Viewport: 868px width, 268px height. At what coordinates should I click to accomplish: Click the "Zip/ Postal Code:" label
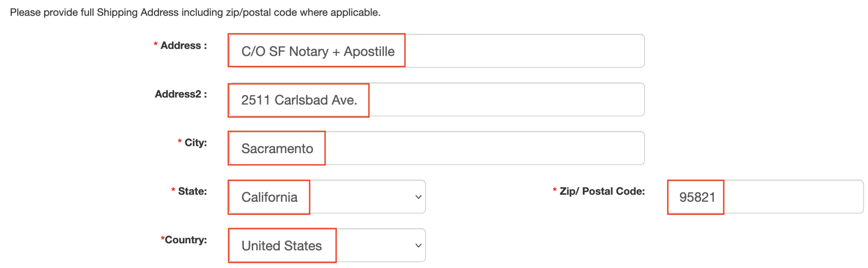coord(602,191)
